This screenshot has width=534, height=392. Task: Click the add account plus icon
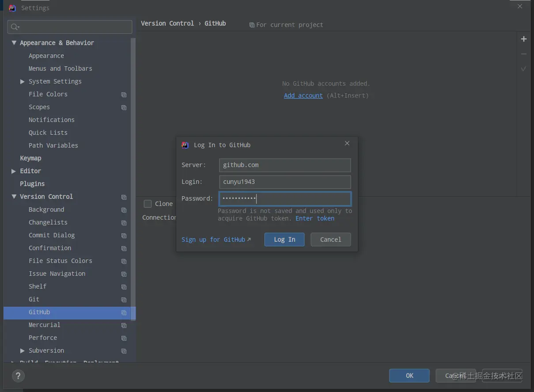[x=524, y=39]
